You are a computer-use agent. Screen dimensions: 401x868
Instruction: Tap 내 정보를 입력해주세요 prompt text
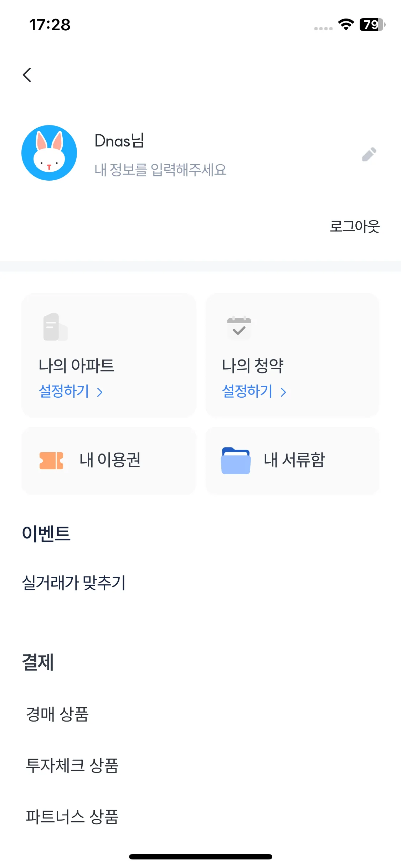pyautogui.click(x=161, y=170)
